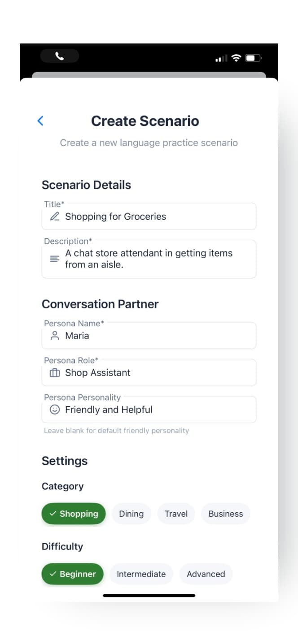The height and width of the screenshot is (644, 298).
Task: Choose the Travel category chip
Action: [176, 514]
